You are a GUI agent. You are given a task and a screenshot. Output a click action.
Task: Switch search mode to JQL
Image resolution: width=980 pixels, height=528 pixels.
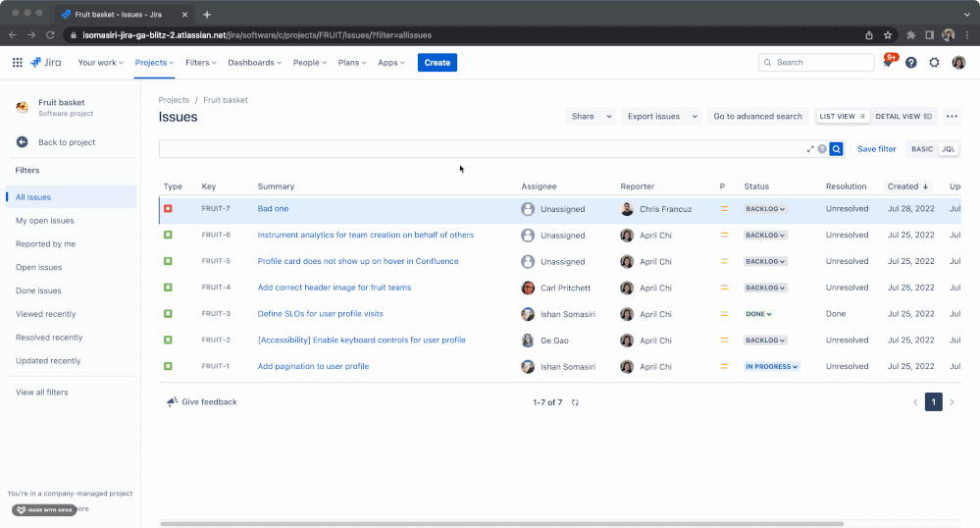pyautogui.click(x=949, y=149)
